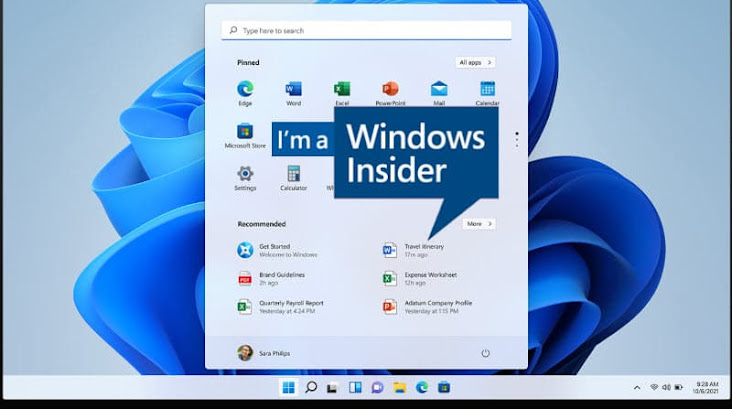Screen dimensions: 732x409
Task: Launch PowerPoint from pinned apps
Action: click(390, 93)
